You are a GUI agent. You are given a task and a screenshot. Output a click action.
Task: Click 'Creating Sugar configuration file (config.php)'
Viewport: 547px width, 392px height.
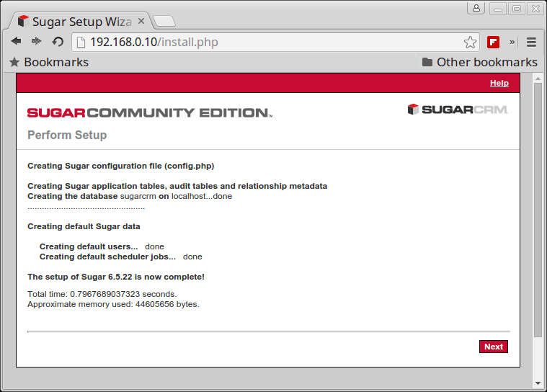pyautogui.click(x=120, y=166)
